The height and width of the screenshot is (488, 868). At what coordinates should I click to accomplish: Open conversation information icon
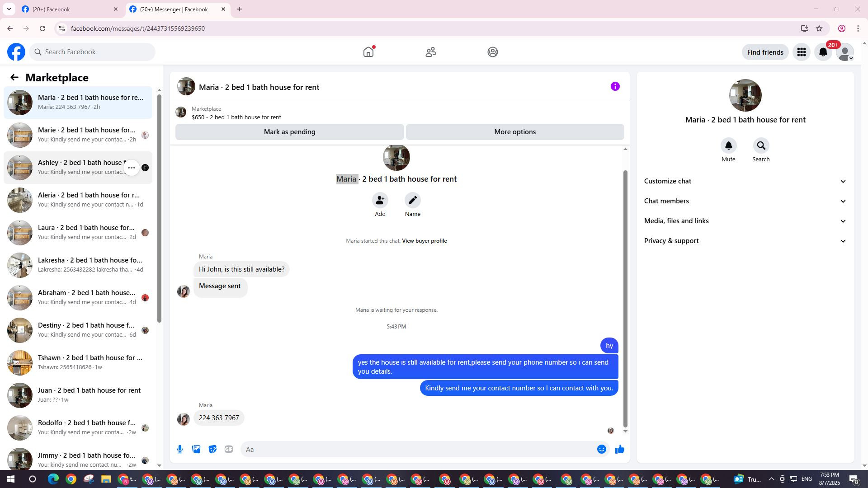615,86
